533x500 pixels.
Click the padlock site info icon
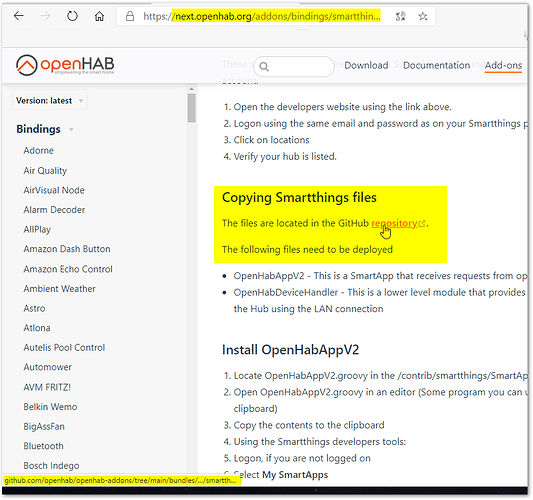(x=130, y=16)
